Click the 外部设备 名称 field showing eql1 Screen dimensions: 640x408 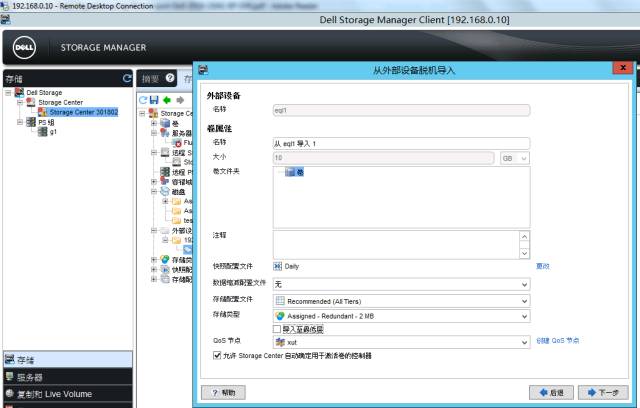pos(401,110)
